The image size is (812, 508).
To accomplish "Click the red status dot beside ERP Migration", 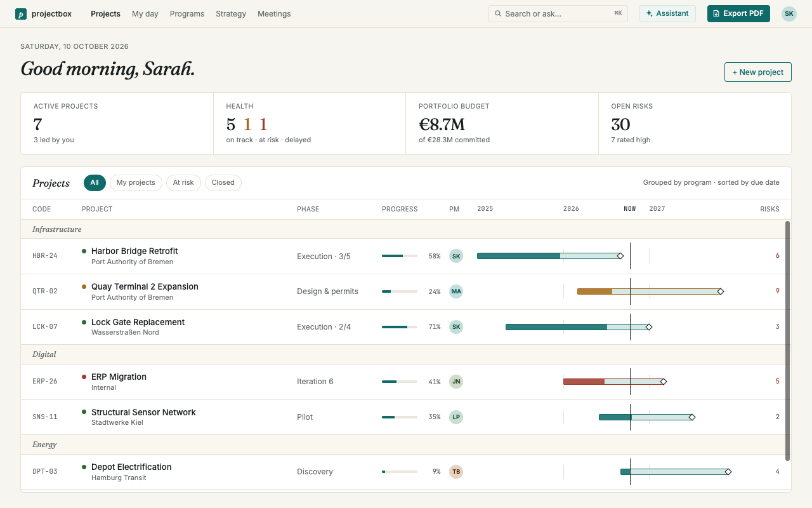I will [84, 377].
